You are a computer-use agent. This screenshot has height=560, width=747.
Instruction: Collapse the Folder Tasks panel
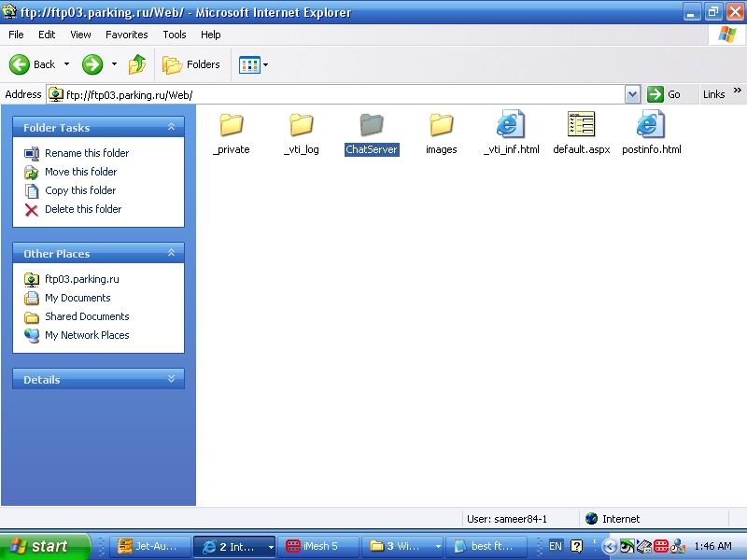pyautogui.click(x=171, y=127)
